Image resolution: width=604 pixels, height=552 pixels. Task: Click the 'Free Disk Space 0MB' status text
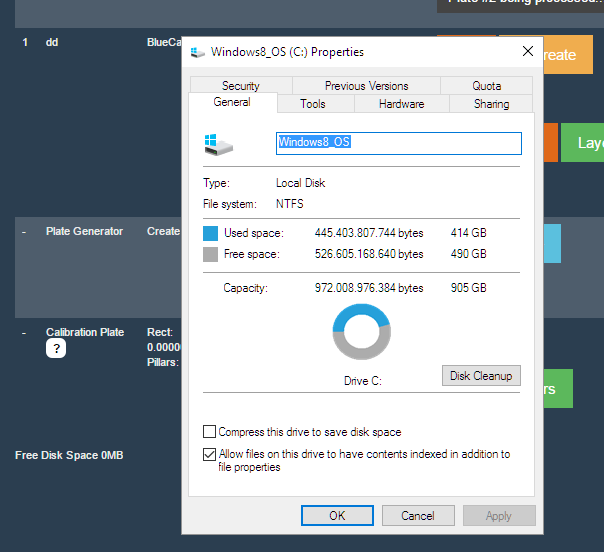pos(69,455)
